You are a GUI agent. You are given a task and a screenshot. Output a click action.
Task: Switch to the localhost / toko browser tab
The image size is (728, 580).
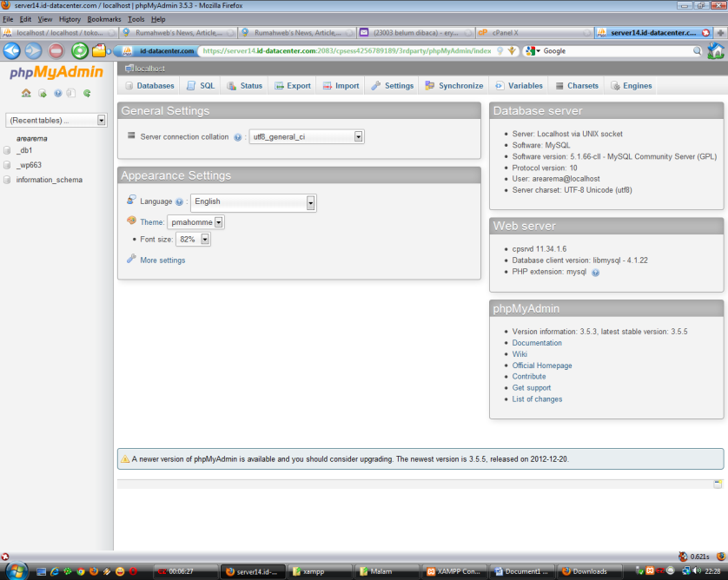coord(59,32)
